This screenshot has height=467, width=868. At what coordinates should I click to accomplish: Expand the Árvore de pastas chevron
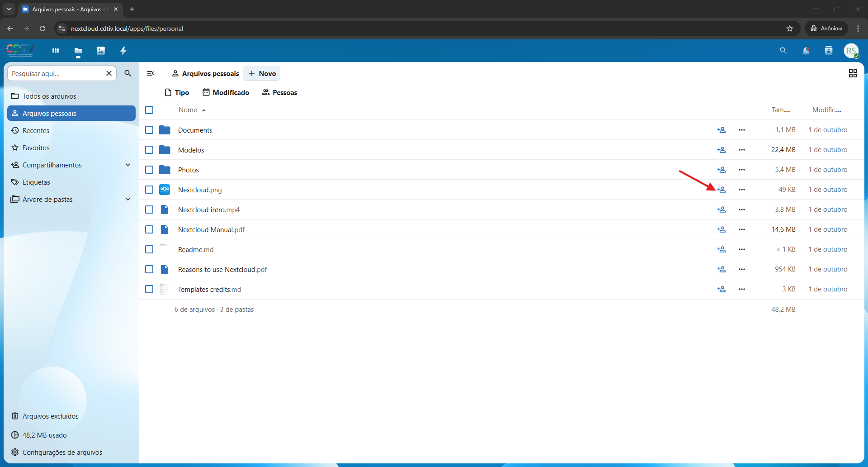(x=128, y=200)
